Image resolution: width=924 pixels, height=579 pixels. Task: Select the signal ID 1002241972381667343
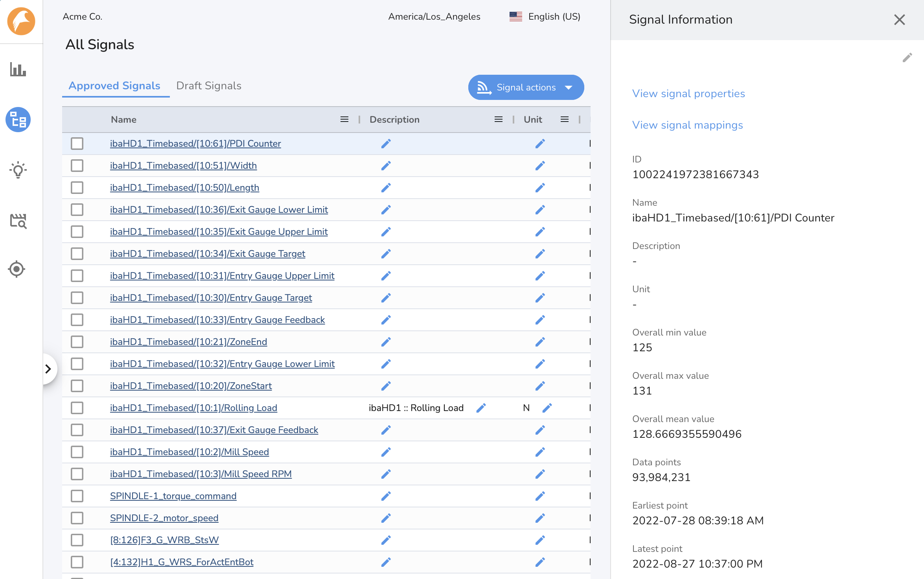[696, 175]
